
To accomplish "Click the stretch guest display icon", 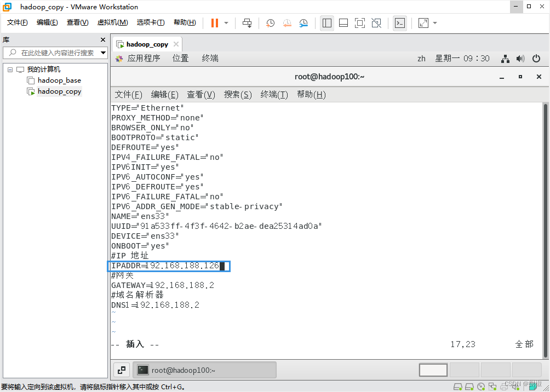I will 423,23.
